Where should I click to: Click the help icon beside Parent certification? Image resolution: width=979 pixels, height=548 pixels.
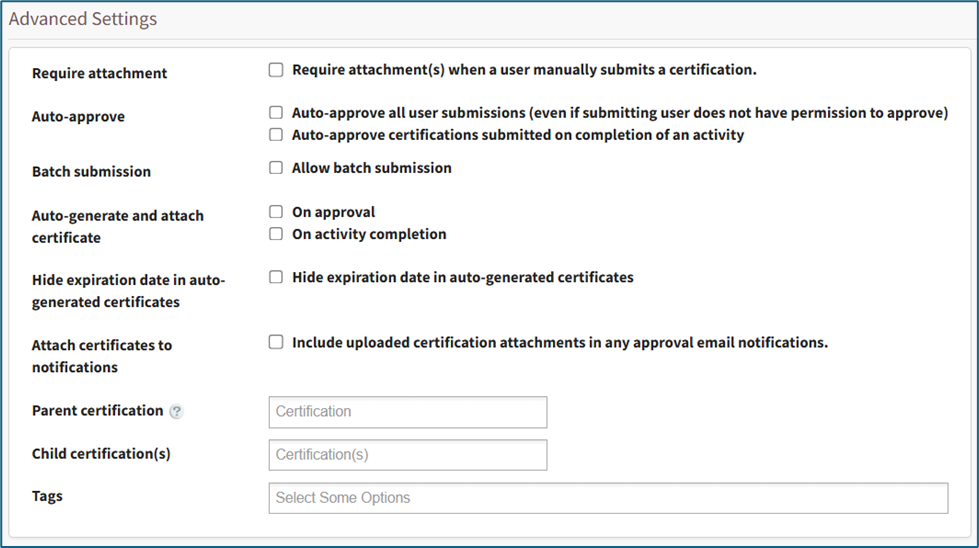(177, 411)
